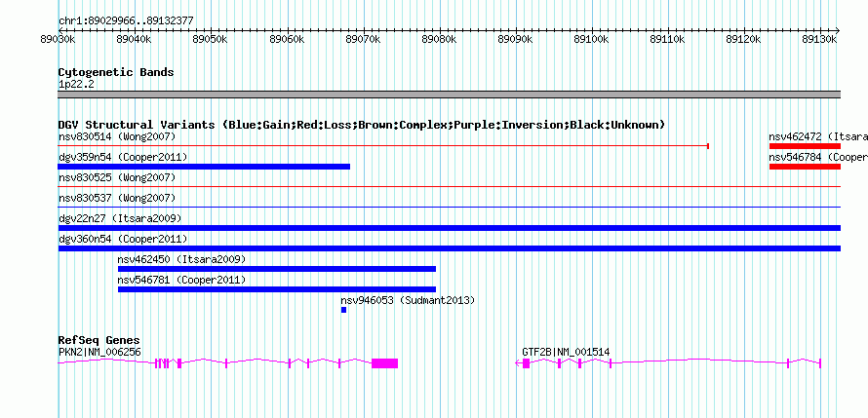The width and height of the screenshot is (868, 418).
Task: Click the nsv546784 variant label
Action: click(818, 158)
